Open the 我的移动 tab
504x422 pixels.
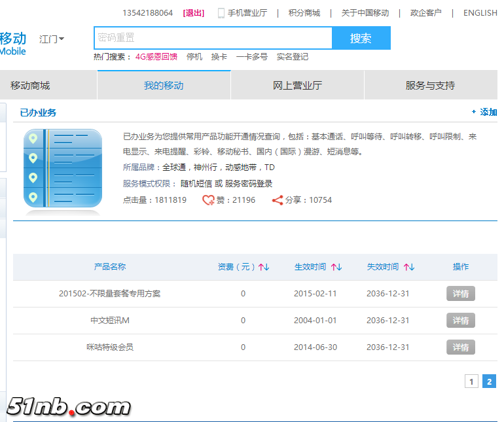[x=164, y=85]
